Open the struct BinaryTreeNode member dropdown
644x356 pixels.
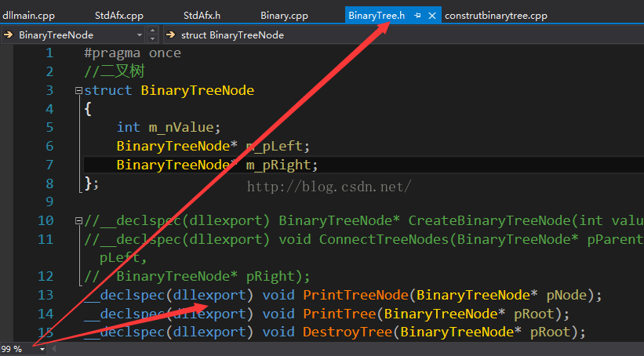pos(403,35)
